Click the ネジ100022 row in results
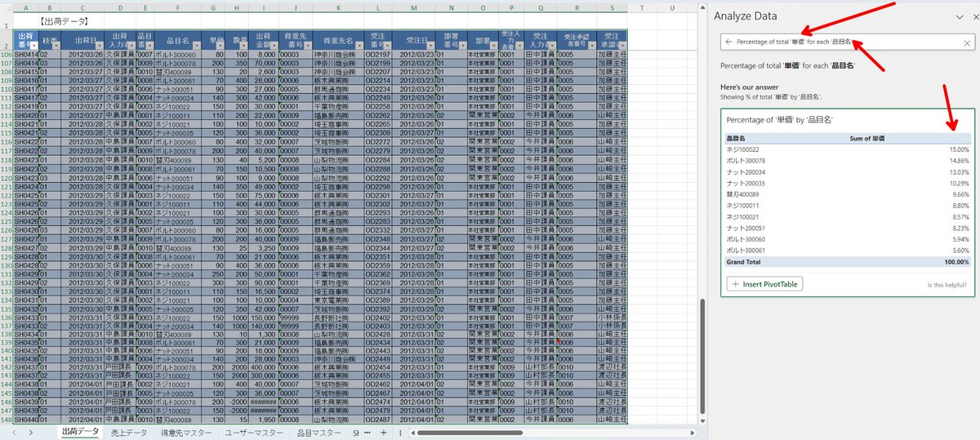980x440 pixels. pos(848,149)
